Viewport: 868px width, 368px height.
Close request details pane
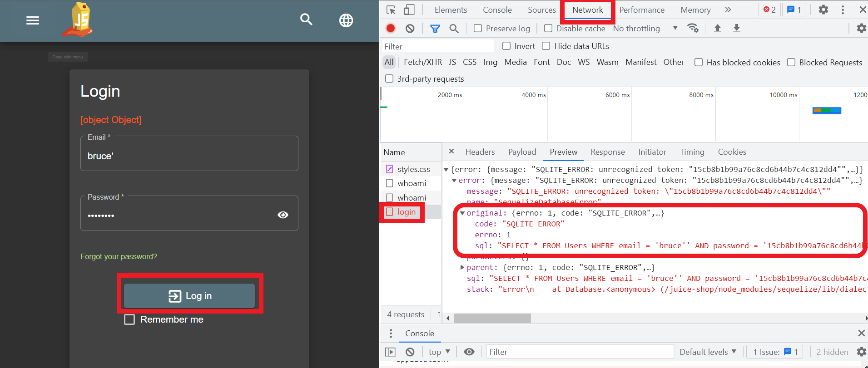(451, 152)
